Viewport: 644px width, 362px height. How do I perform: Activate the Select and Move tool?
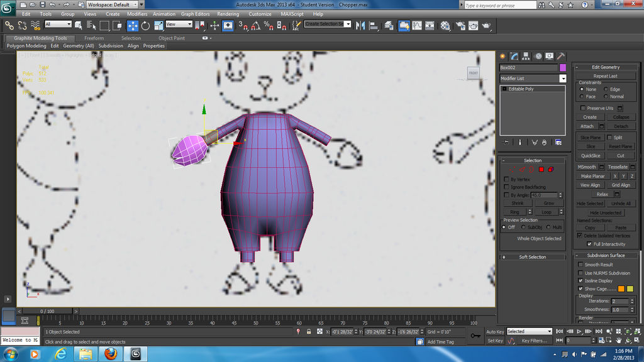point(133,25)
